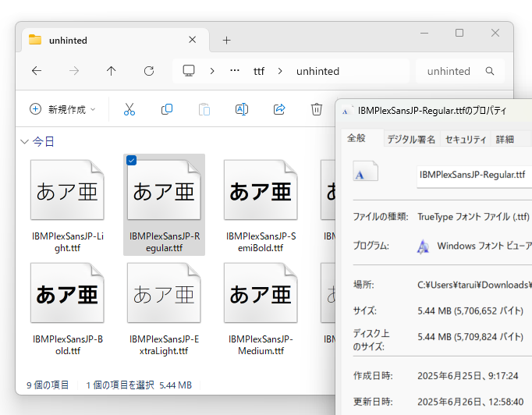Uncheck the IBMPlexSansJP-Regular.ttf selection checkbox
532x415 pixels.
pos(131,160)
